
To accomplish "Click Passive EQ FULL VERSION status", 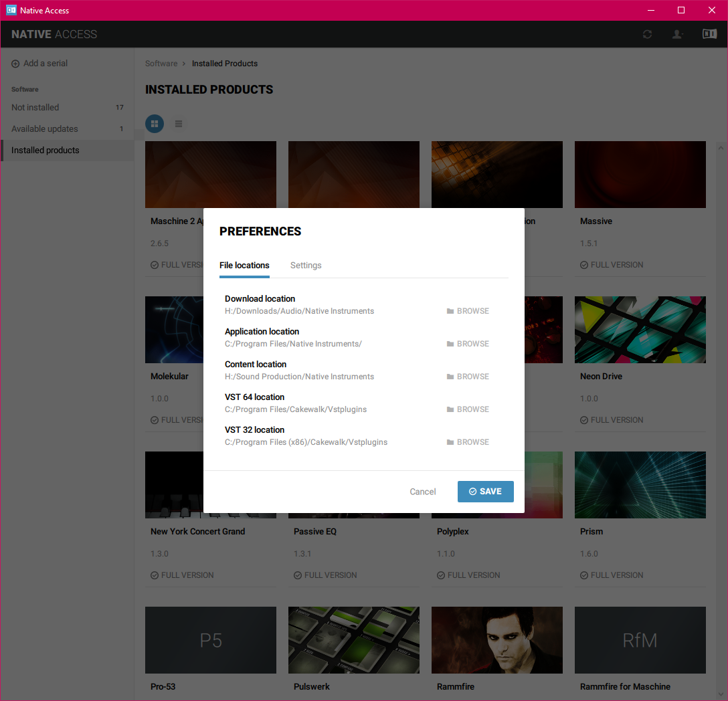I will (325, 575).
